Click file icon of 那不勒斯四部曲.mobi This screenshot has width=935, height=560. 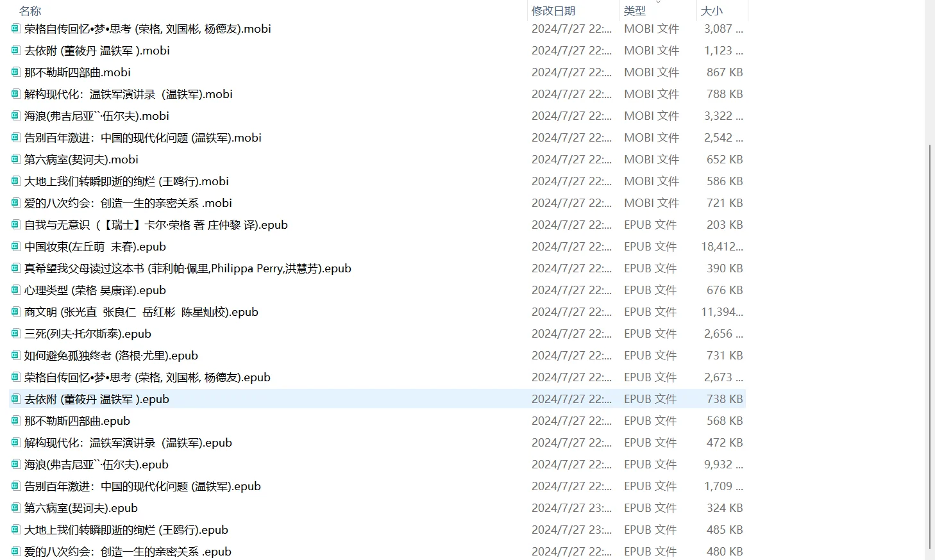point(16,72)
